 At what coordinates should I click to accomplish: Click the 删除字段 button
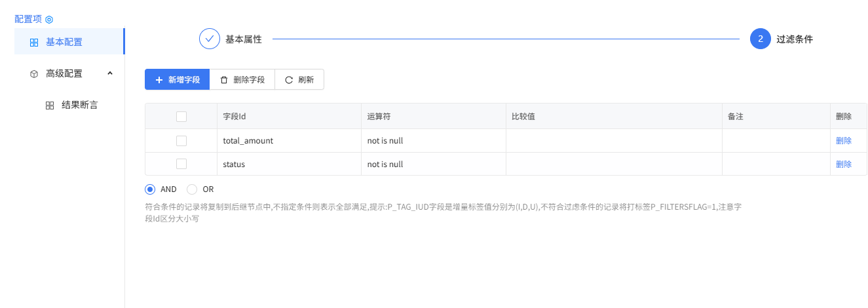242,80
